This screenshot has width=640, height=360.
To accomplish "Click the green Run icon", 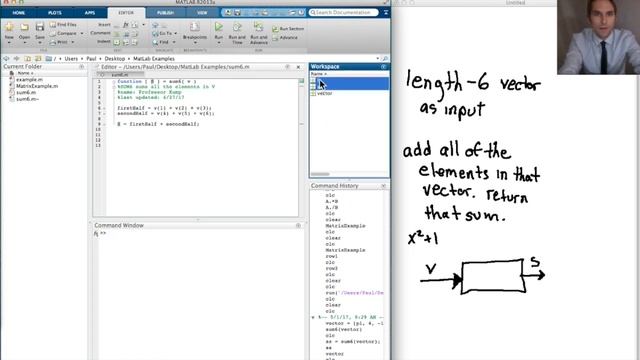I will 219,27.
